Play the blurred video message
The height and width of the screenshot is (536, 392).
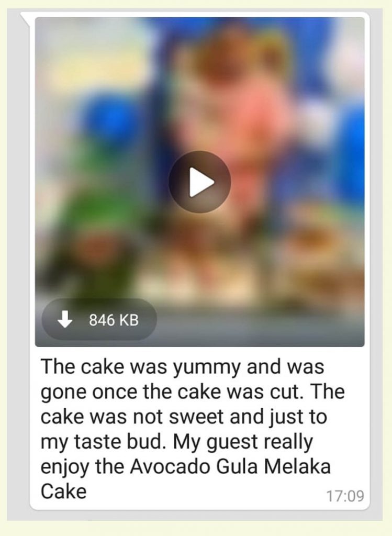(199, 182)
